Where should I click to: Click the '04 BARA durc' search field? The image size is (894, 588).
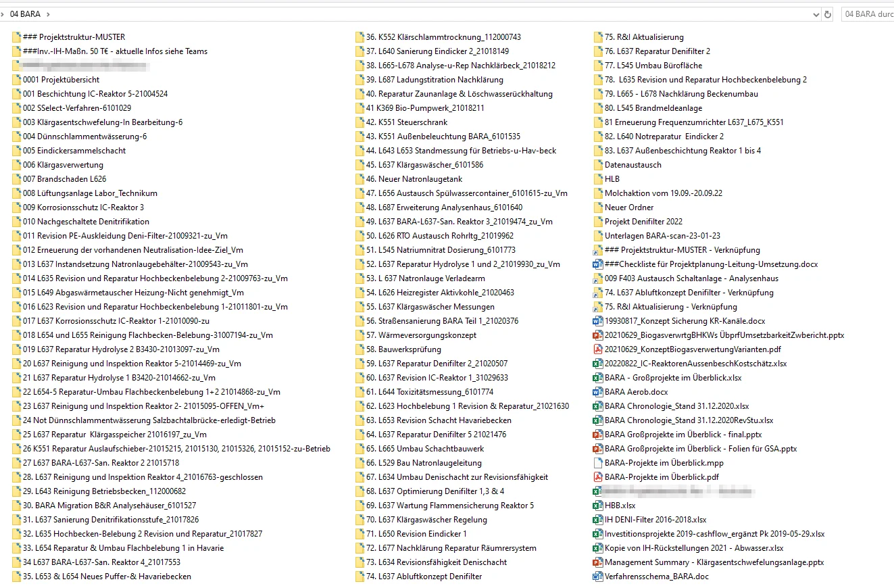(x=867, y=14)
